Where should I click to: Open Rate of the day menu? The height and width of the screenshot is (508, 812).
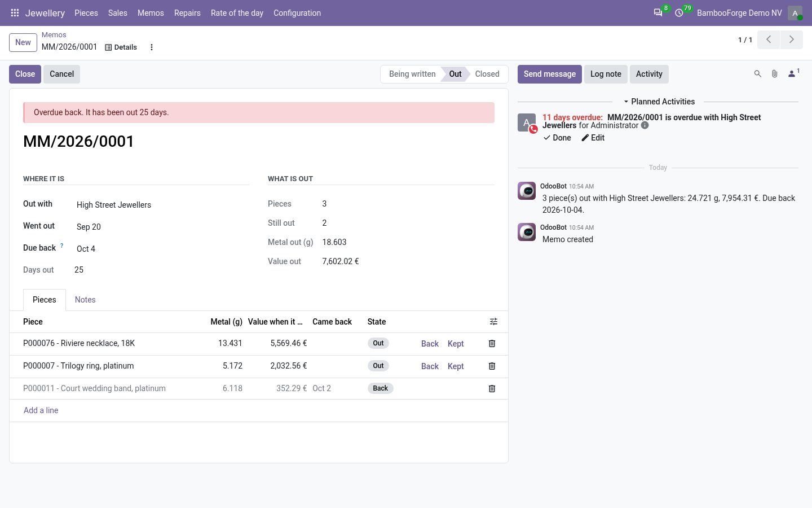coord(237,13)
